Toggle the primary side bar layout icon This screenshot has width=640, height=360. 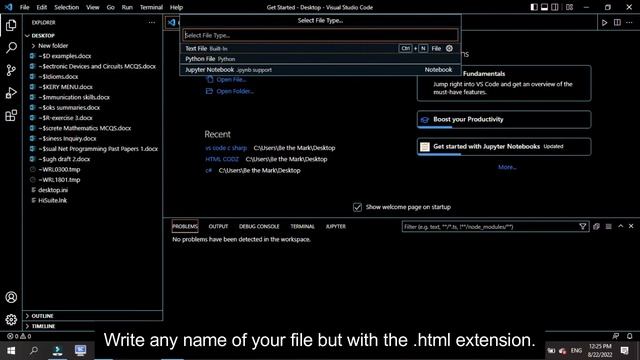click(534, 7)
